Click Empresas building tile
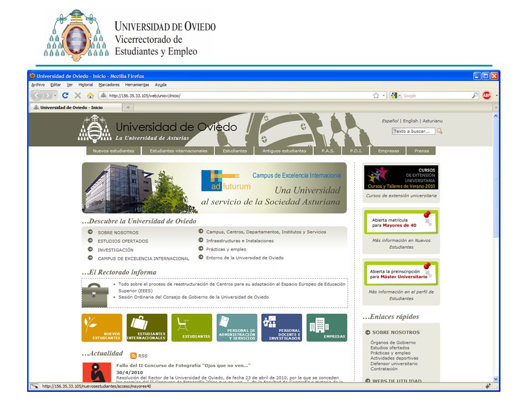The image size is (532, 399). 327,328
